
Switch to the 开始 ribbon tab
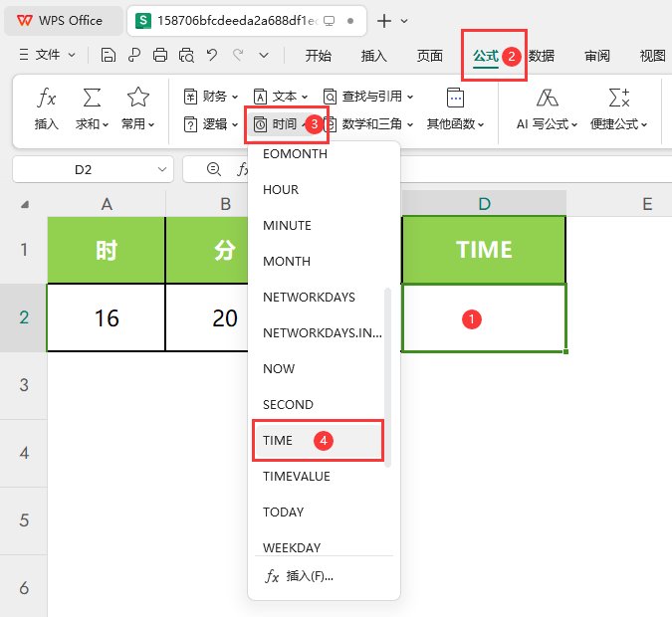tap(318, 56)
